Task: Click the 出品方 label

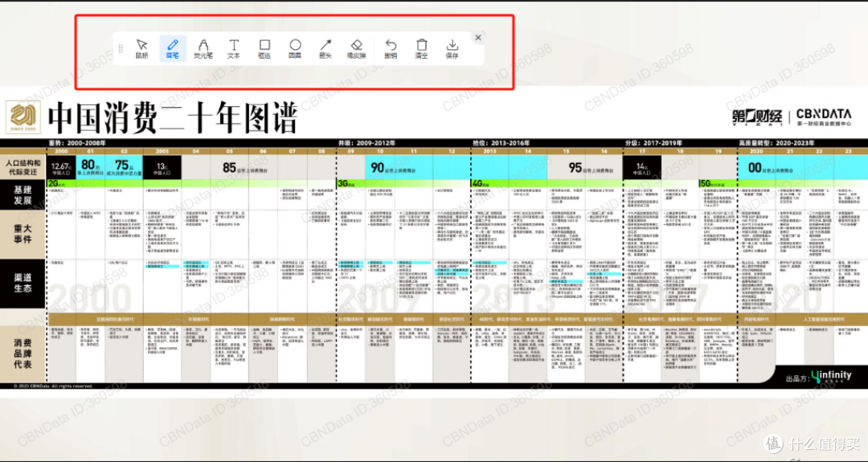Action: tap(797, 379)
